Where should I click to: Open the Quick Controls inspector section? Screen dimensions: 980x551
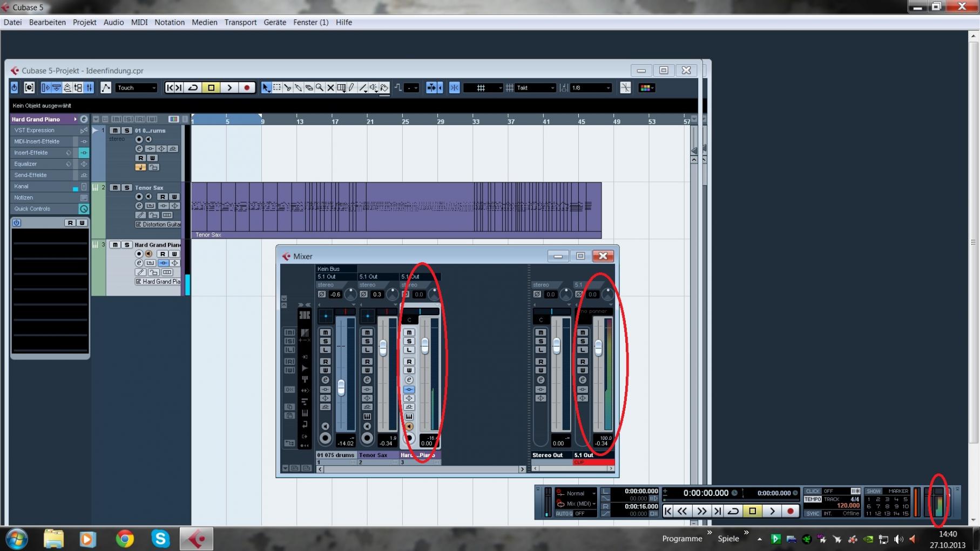click(49, 209)
